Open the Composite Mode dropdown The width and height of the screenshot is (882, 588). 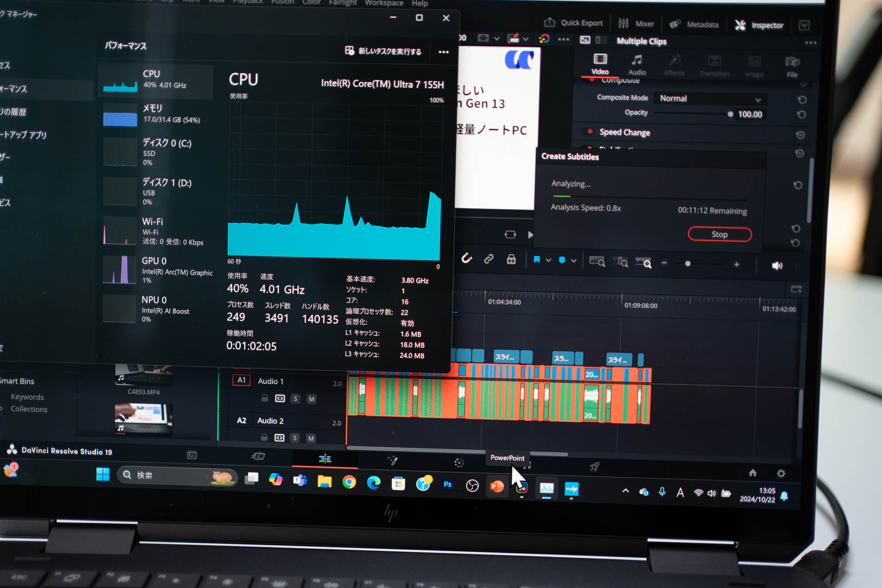(x=710, y=98)
